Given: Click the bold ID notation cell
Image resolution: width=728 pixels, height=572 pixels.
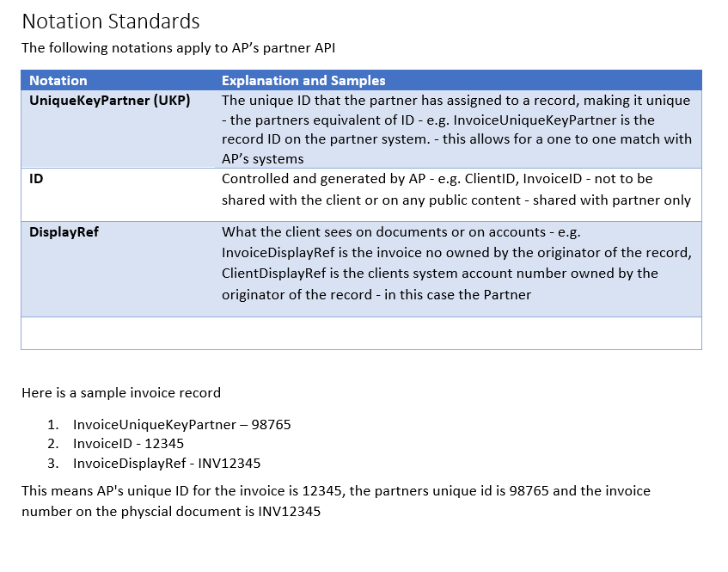Looking at the screenshot, I should [x=36, y=179].
